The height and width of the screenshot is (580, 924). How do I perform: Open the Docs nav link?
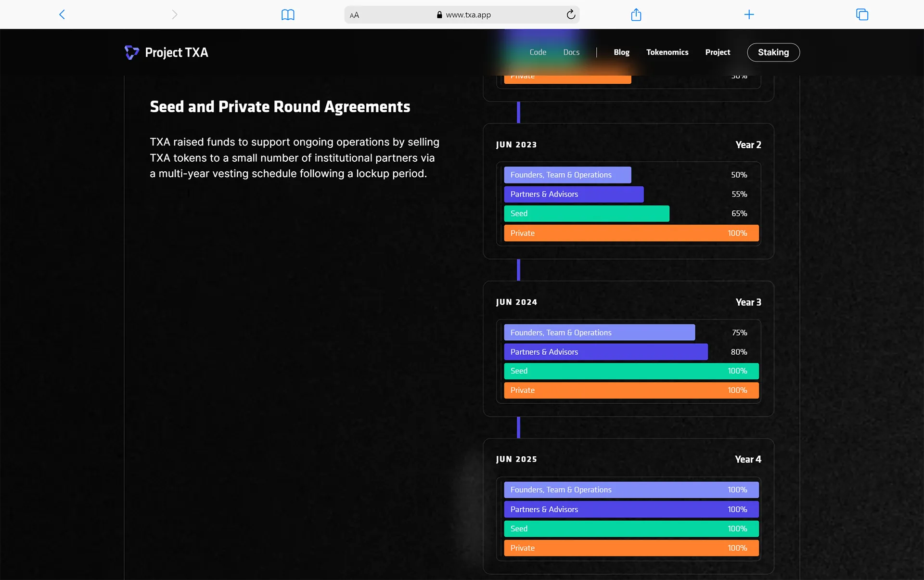pos(571,52)
